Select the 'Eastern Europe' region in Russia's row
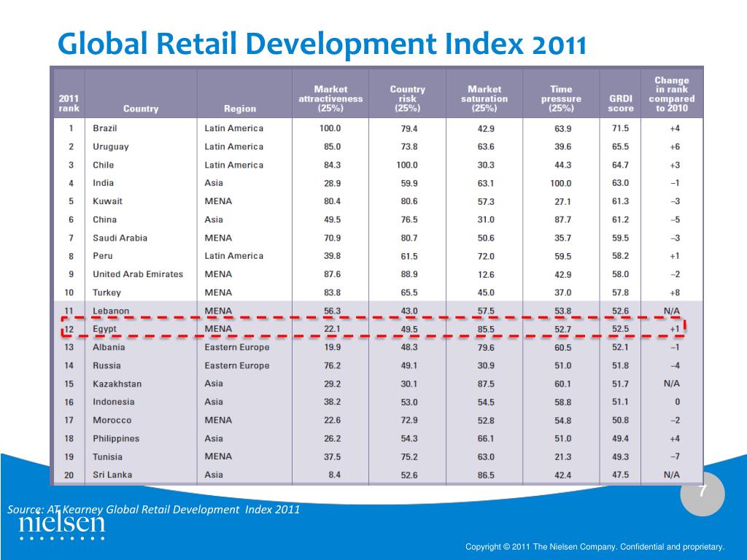The height and width of the screenshot is (560, 747). 236,366
